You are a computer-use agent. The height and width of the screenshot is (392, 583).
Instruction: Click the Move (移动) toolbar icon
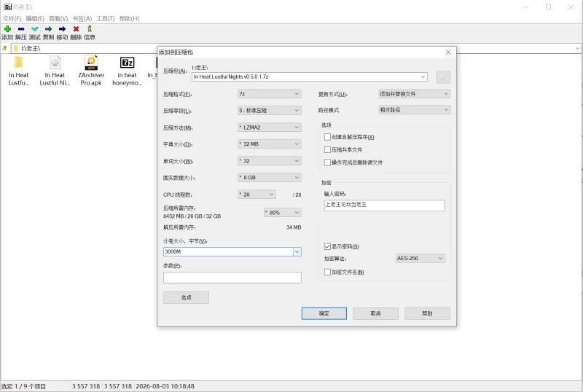click(x=62, y=29)
